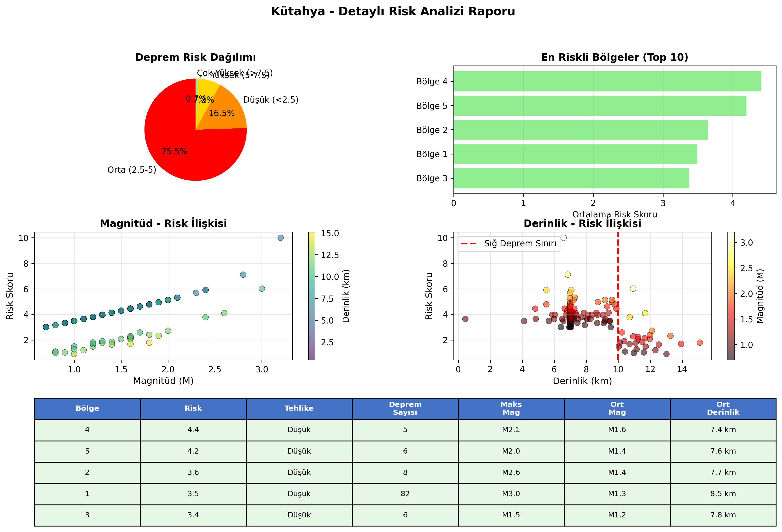Click the risk cell '4.4'
This screenshot has width=782, height=532.
point(193,430)
